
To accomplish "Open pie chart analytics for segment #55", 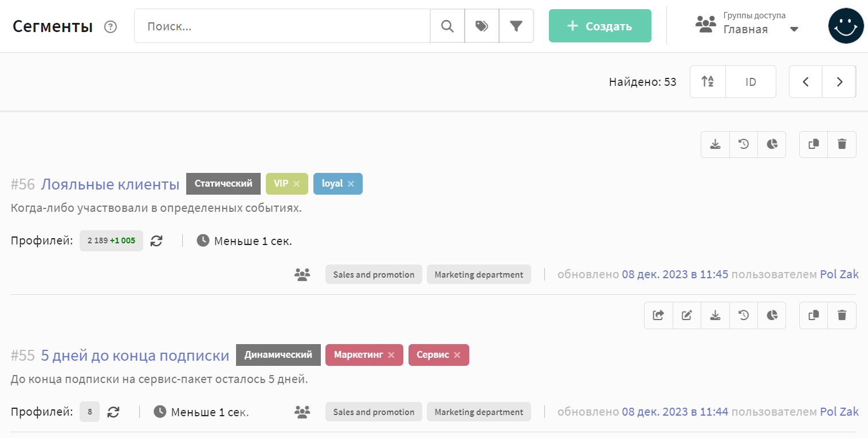I will (772, 315).
